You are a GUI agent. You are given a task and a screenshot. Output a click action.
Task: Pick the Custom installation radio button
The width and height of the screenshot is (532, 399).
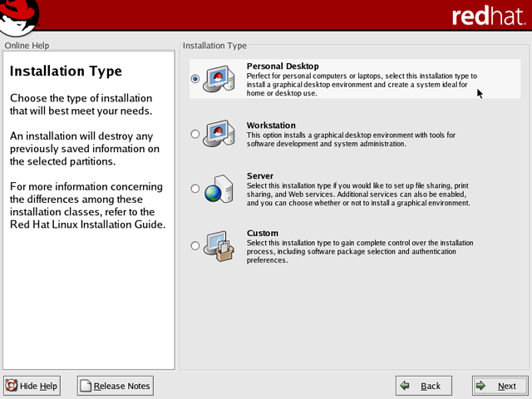195,245
